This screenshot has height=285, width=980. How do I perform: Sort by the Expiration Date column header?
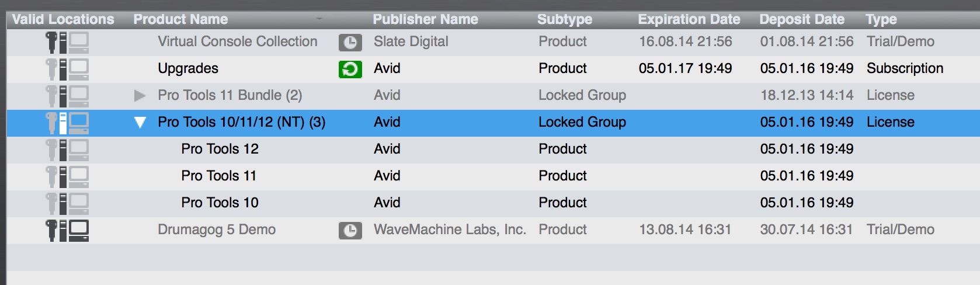coord(689,19)
